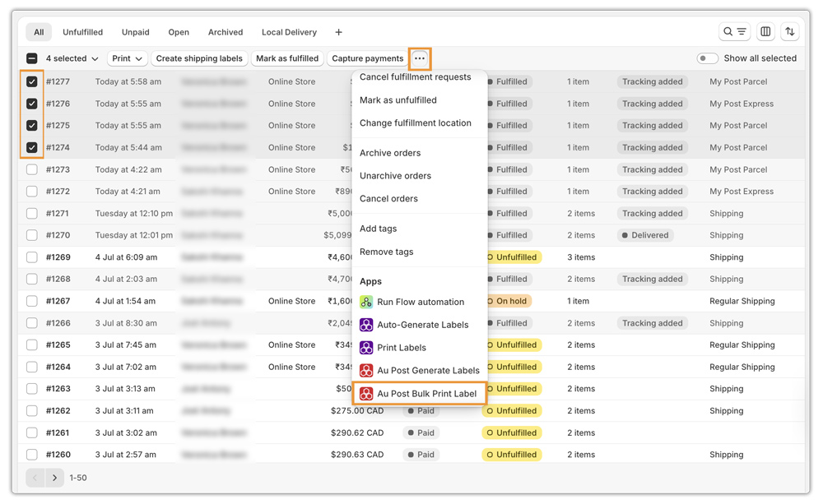Viewport: 823px width, 504px height.
Task: Click Create shipping labels button
Action: (x=199, y=58)
